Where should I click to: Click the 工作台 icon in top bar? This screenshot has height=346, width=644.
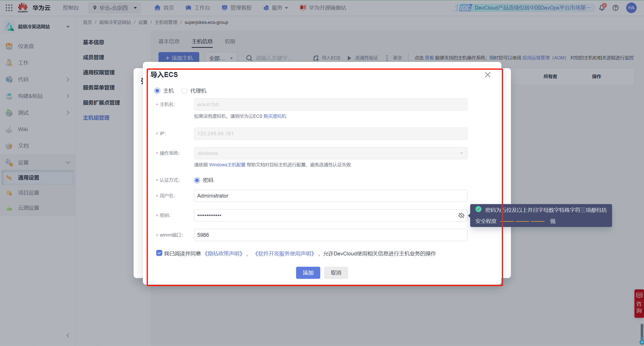coord(188,8)
